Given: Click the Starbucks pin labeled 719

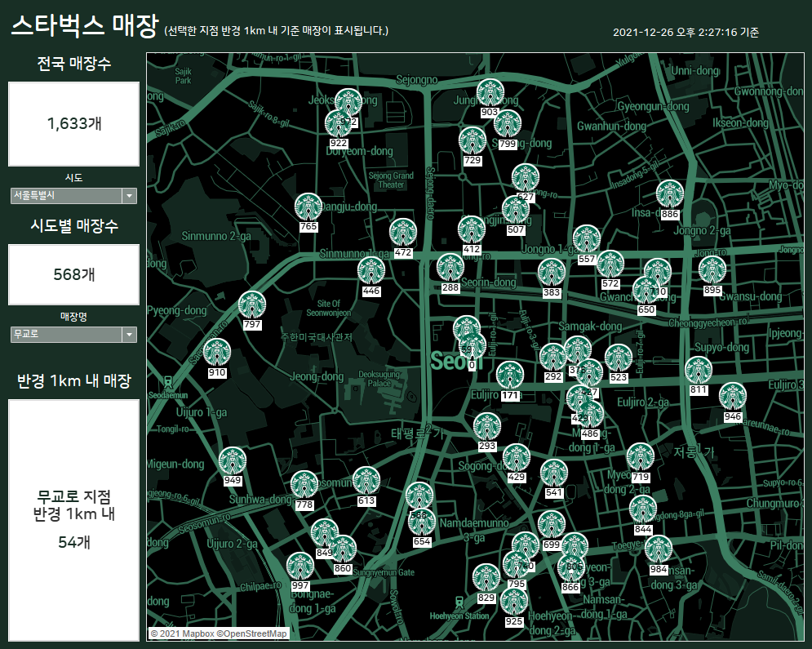Looking at the screenshot, I should point(640,457).
